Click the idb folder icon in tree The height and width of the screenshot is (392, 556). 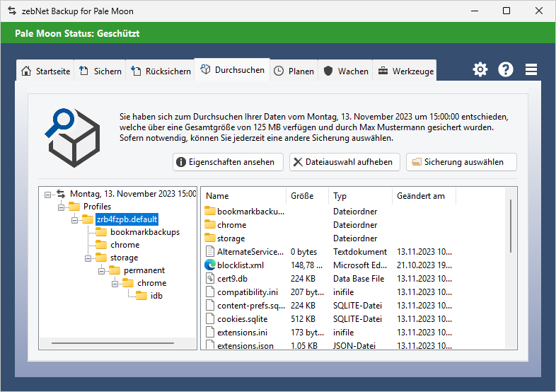click(x=141, y=296)
